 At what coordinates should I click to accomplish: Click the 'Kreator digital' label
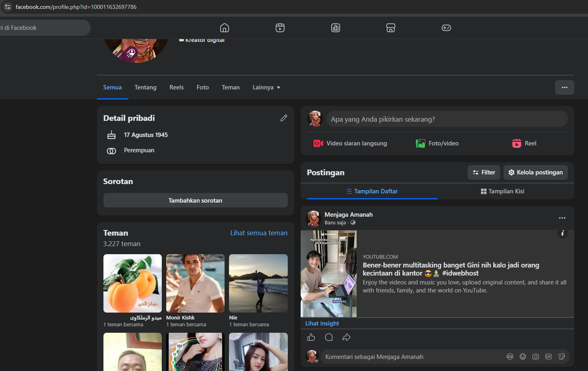coord(205,40)
